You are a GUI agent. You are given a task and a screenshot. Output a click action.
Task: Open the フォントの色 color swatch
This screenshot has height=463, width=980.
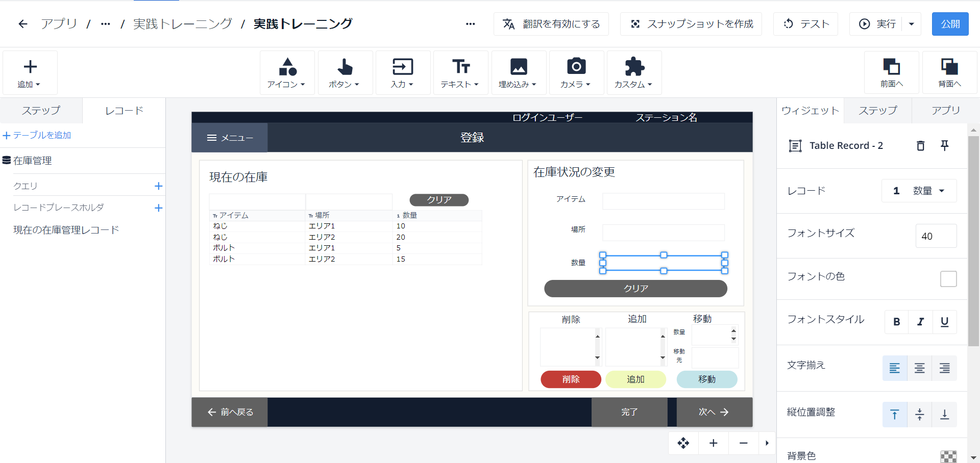pos(948,279)
